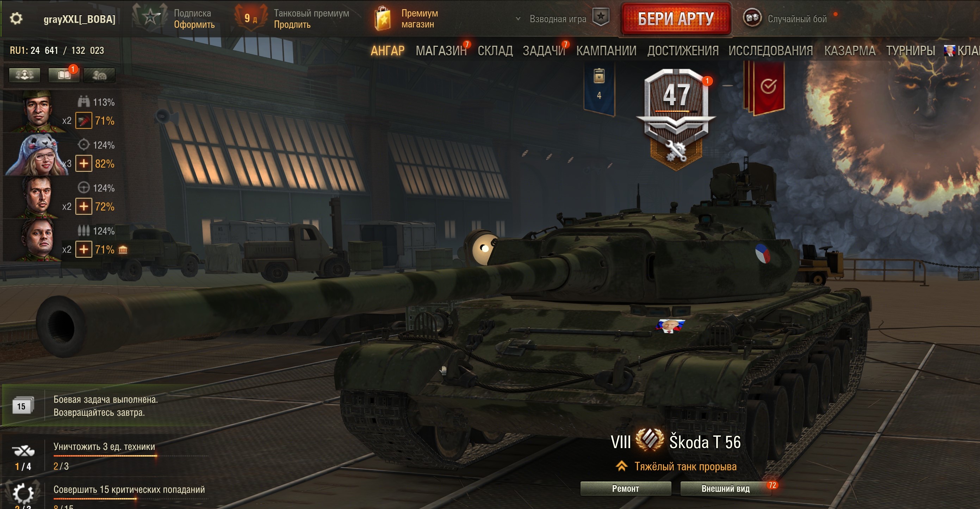
Task: Open the crew books icon with notification
Action: point(63,75)
